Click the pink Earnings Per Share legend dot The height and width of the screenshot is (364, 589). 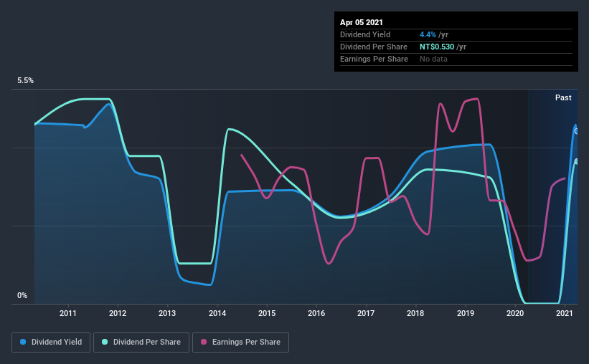(204, 342)
